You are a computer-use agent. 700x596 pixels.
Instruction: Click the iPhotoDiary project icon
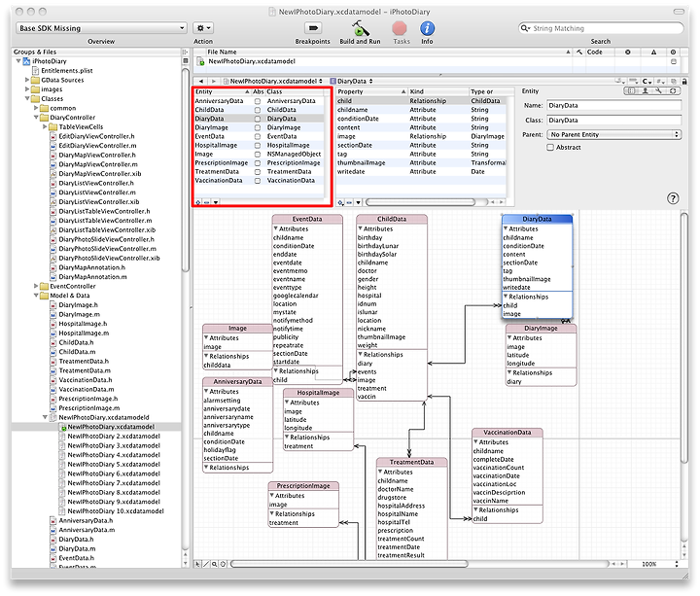click(x=26, y=61)
